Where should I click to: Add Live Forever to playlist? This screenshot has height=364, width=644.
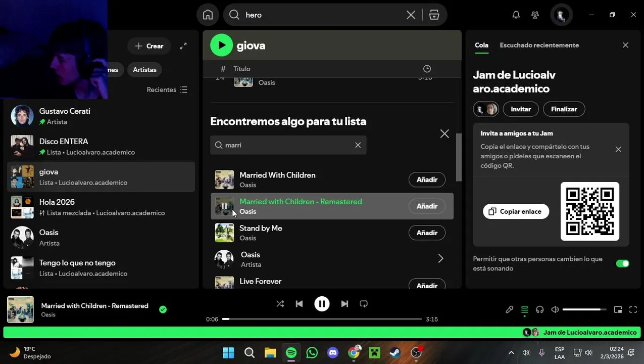[x=427, y=286]
